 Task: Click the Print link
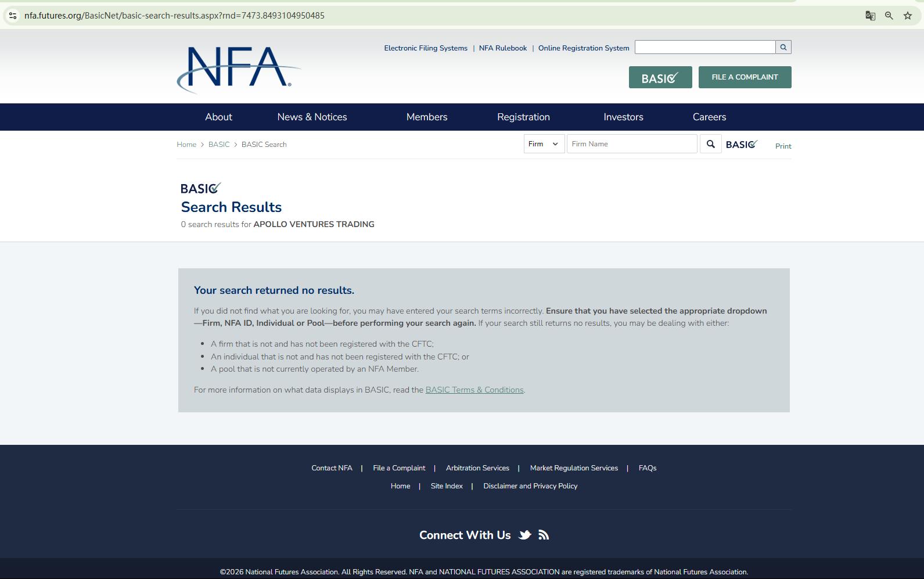coord(783,146)
